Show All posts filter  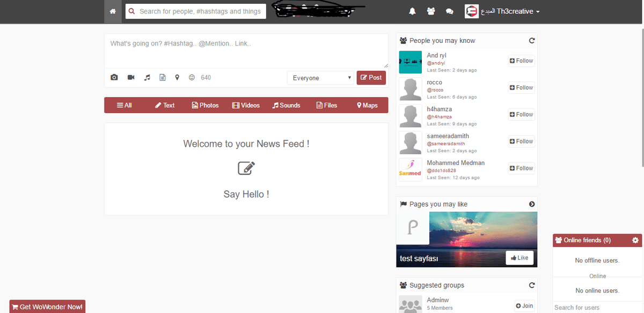click(124, 105)
